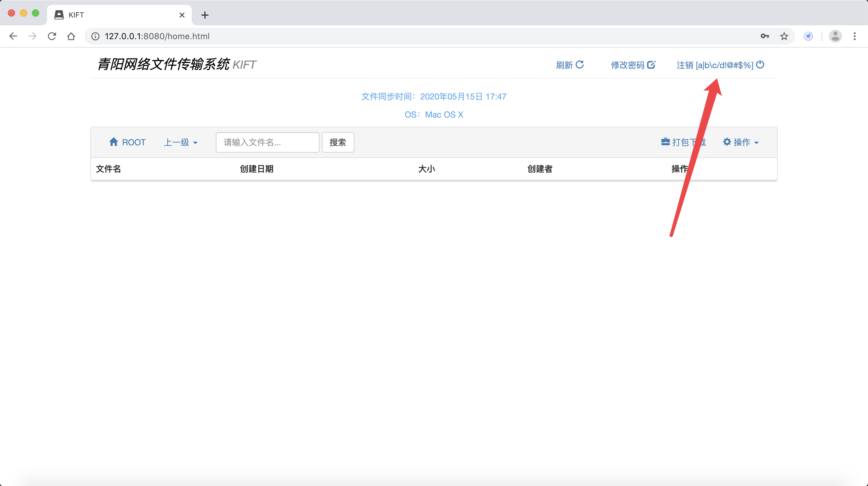This screenshot has height=486, width=868.
Task: Click the saved passwords key icon
Action: [x=765, y=36]
